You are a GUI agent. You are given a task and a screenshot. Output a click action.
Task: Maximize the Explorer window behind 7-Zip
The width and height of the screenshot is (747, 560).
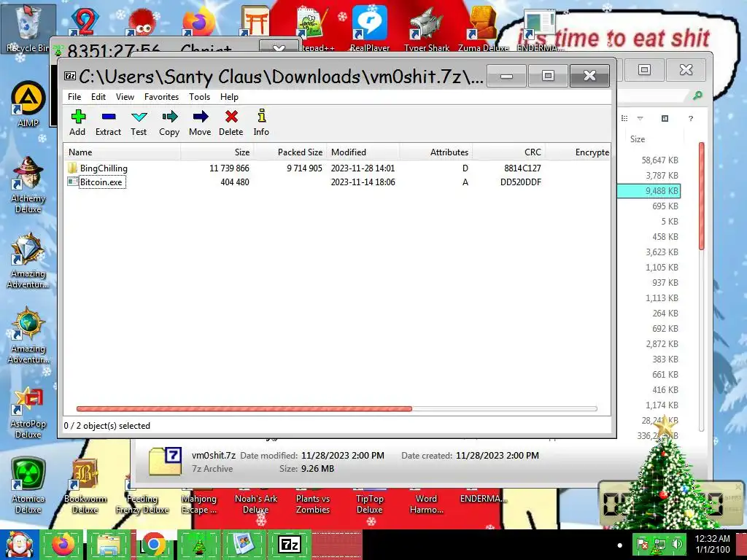pyautogui.click(x=644, y=70)
